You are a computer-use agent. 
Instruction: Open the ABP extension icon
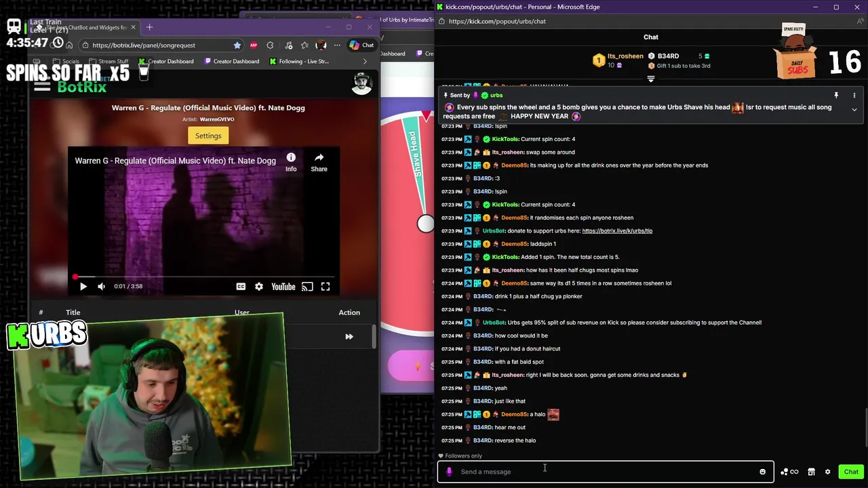pos(254,45)
